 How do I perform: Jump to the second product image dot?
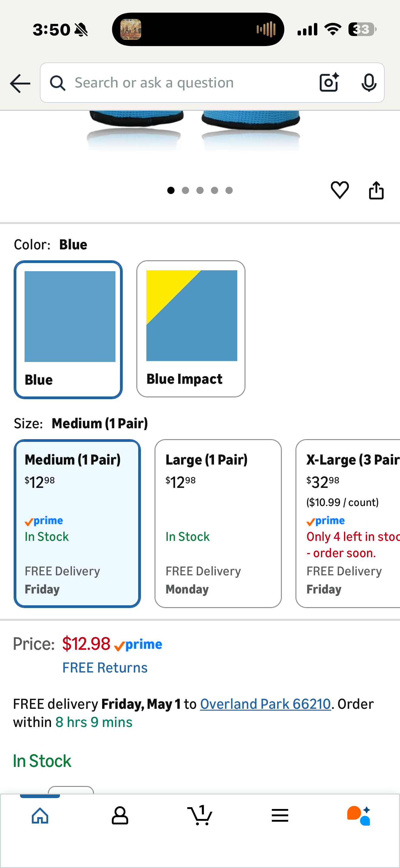[185, 190]
